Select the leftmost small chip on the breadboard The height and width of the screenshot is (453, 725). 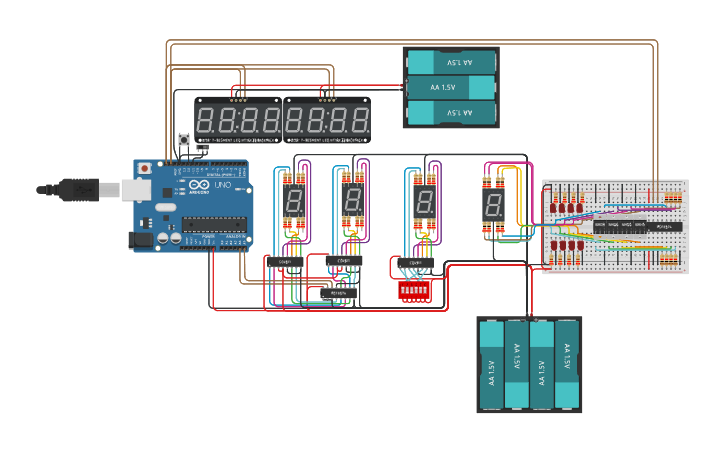point(600,225)
